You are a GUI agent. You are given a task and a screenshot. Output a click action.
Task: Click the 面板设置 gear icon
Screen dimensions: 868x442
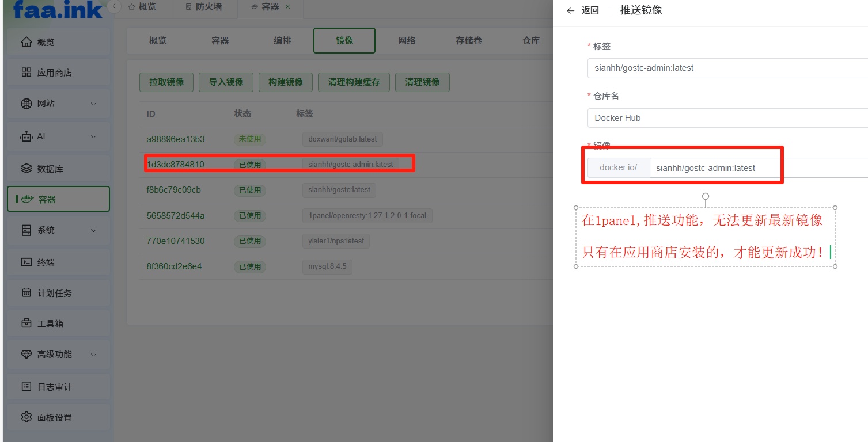point(26,417)
